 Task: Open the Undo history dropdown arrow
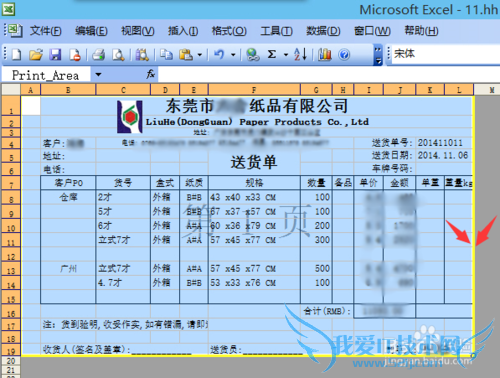click(x=233, y=54)
